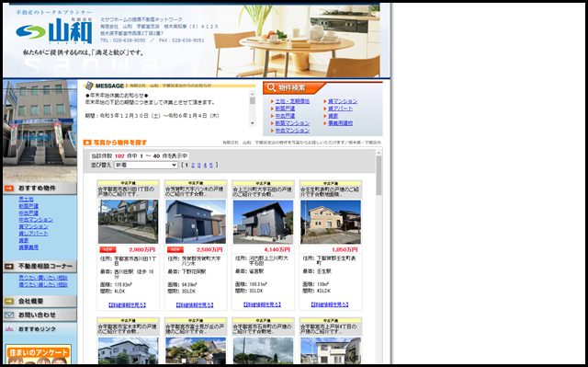Click 事業用建物 in 物件検索 panel

click(341, 123)
